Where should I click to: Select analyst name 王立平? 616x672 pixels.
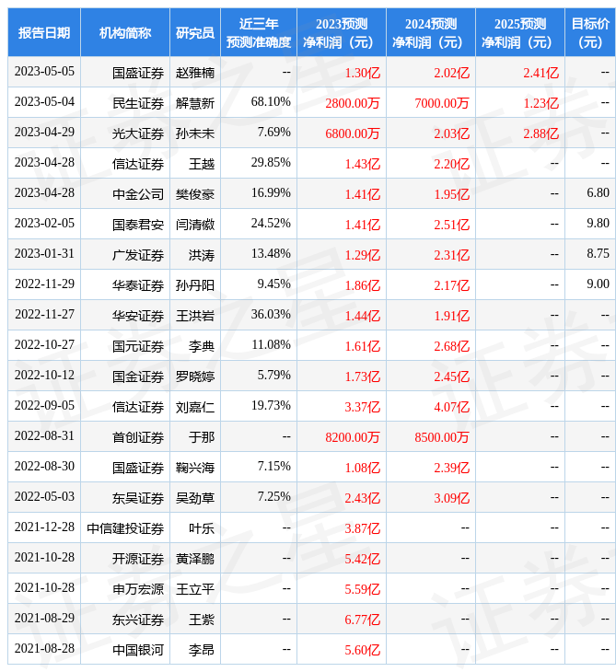195,590
